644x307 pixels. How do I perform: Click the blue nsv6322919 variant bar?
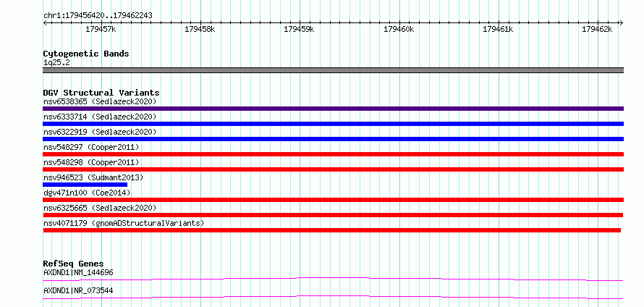pyautogui.click(x=334, y=139)
